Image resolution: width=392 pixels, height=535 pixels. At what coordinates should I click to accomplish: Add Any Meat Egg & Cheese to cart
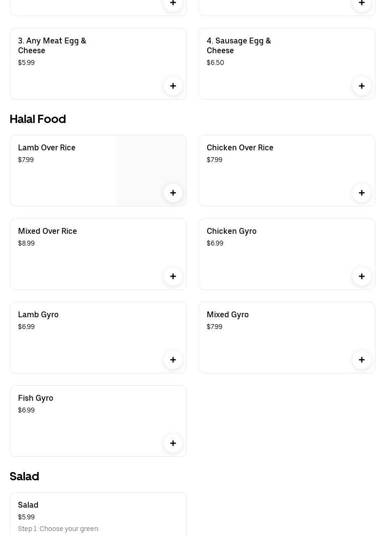click(x=173, y=86)
